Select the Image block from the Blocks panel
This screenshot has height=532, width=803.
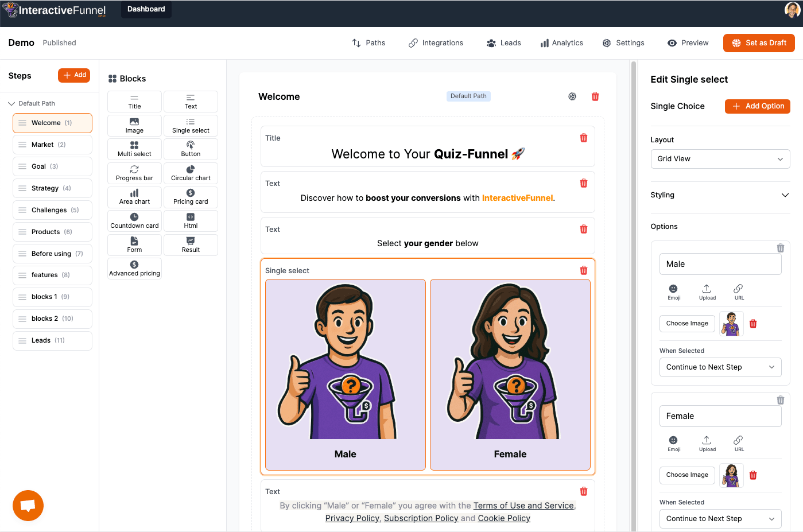[x=134, y=125]
